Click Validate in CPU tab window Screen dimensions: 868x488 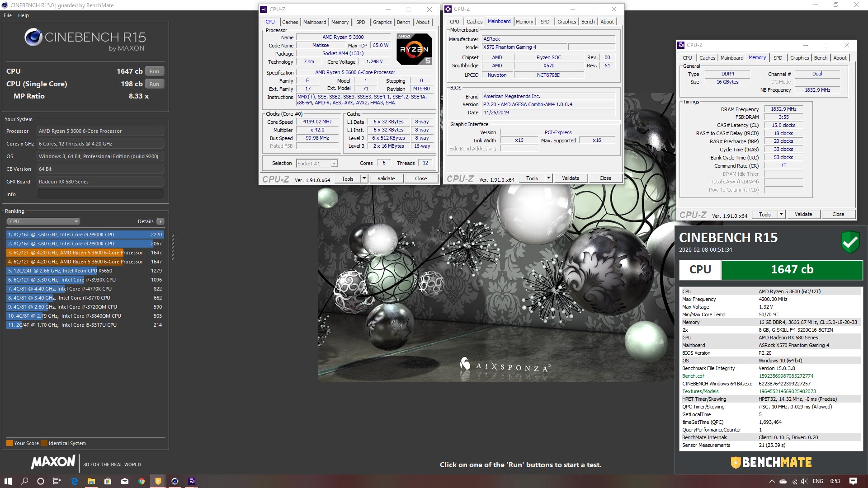pyautogui.click(x=386, y=178)
